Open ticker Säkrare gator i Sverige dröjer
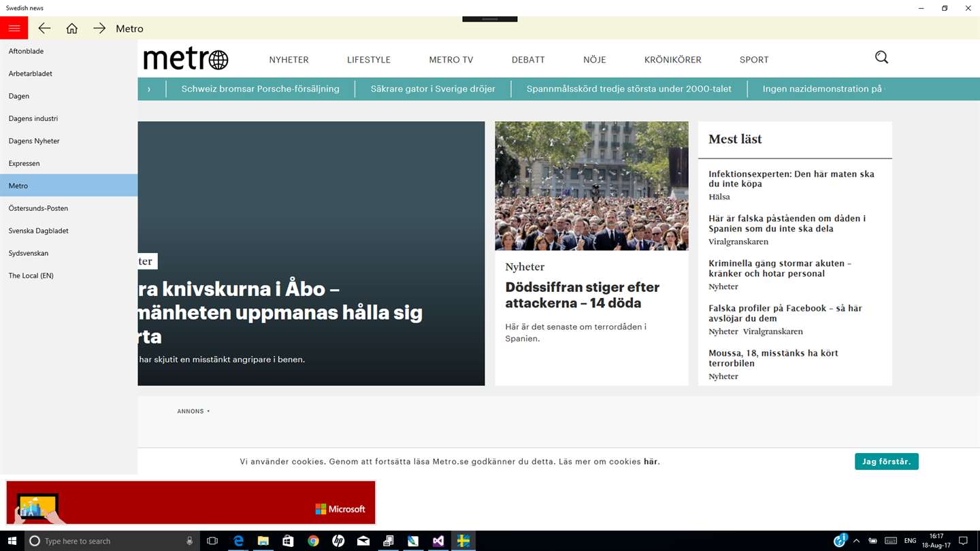This screenshot has height=551, width=980. tap(433, 88)
